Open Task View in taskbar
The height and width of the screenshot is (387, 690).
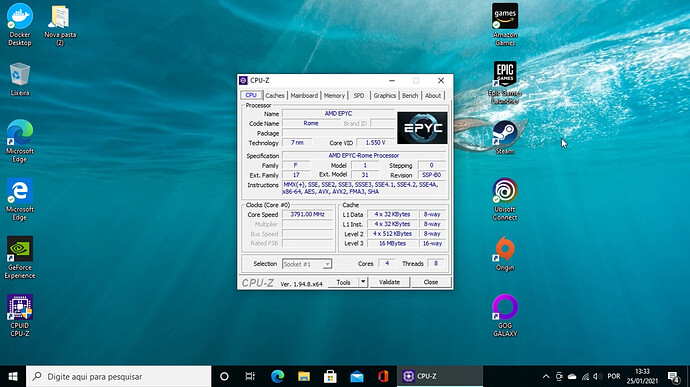coord(250,376)
